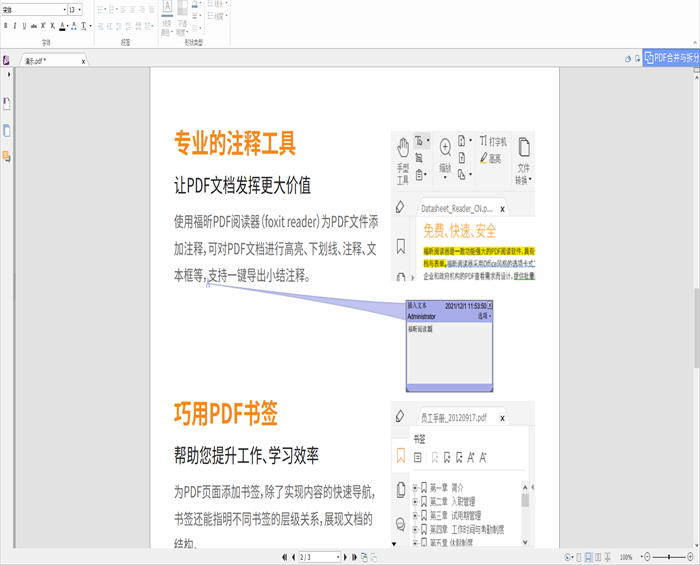
Task: Open the comments panel in left sidebar
Action: coord(7,156)
